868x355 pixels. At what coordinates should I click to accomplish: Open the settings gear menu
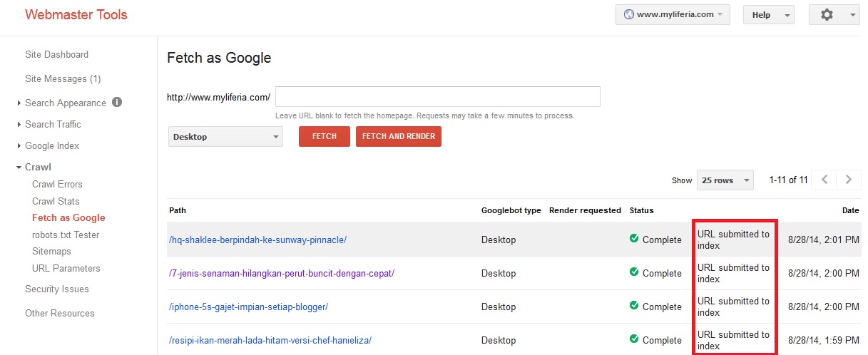coord(834,14)
